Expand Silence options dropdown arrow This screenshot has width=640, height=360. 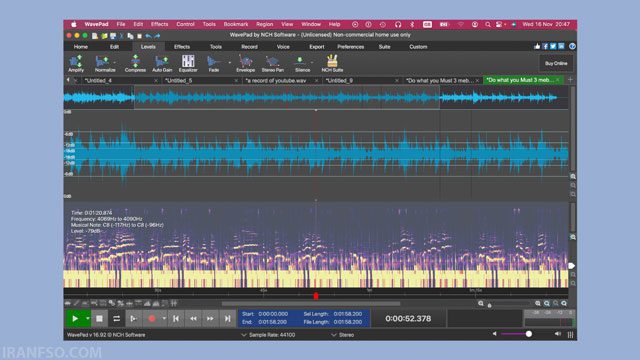[x=312, y=62]
